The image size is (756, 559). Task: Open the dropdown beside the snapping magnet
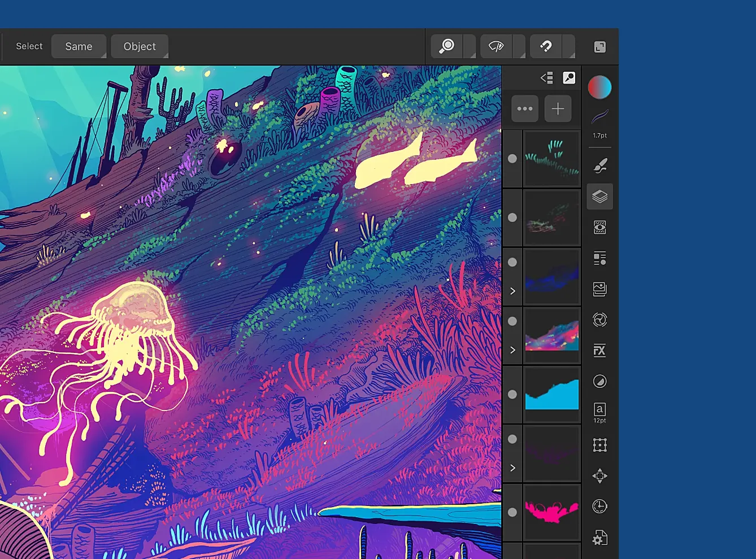pyautogui.click(x=569, y=47)
